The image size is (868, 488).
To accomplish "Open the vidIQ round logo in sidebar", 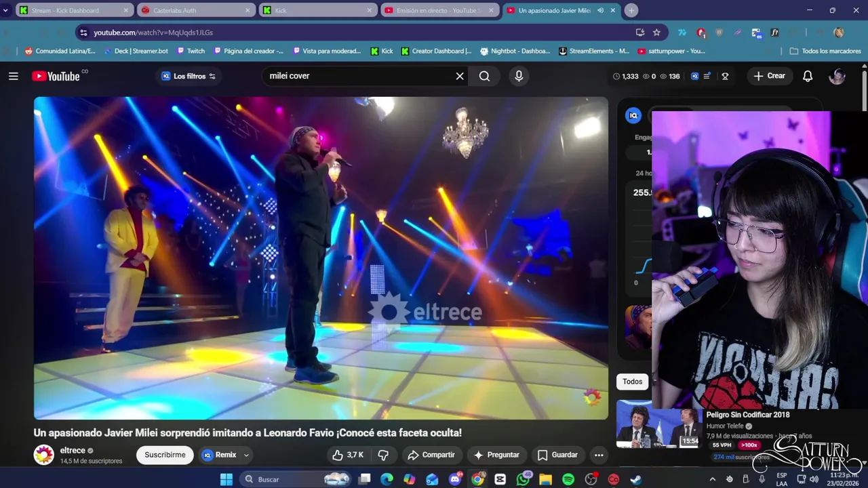I will click(x=633, y=115).
